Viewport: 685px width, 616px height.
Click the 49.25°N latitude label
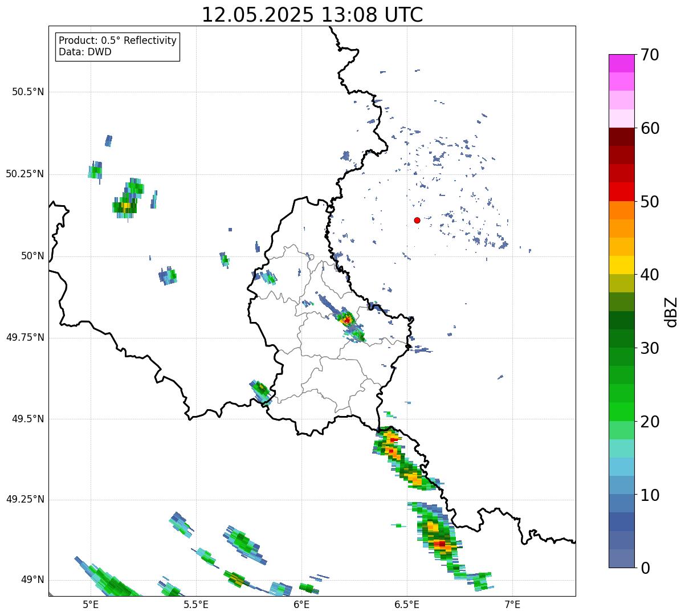[25, 499]
